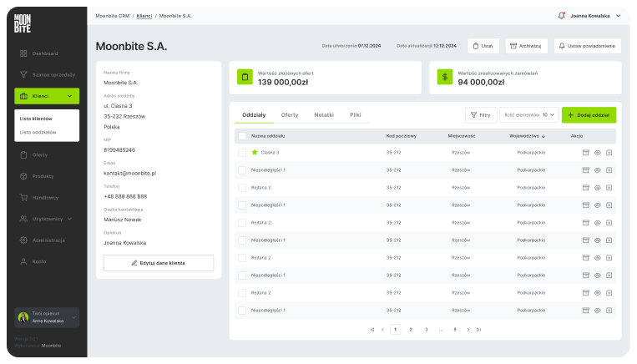Click the Edytuj dane klienta button
Viewport: 637px width, 364px height.
click(x=159, y=263)
